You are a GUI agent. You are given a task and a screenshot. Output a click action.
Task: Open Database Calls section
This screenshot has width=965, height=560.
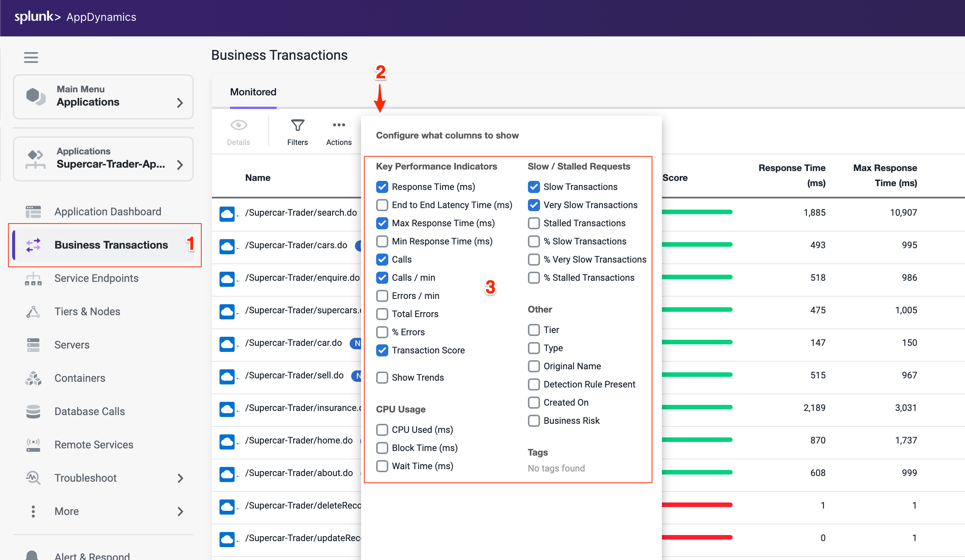89,411
